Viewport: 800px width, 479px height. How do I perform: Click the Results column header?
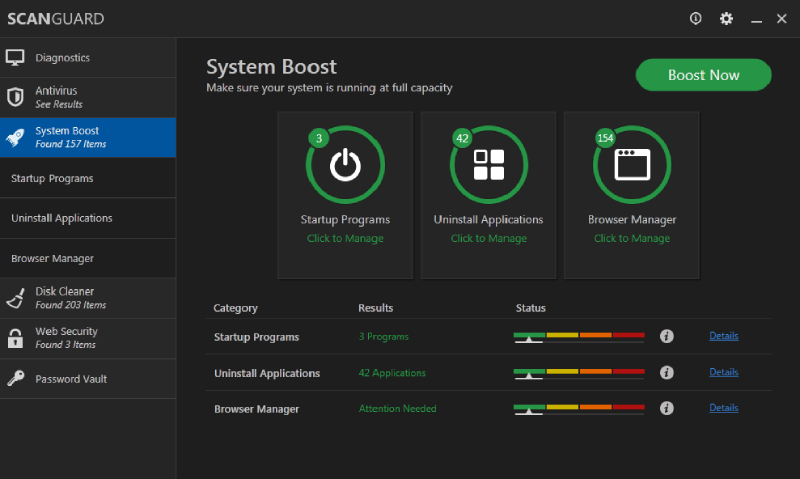[376, 308]
